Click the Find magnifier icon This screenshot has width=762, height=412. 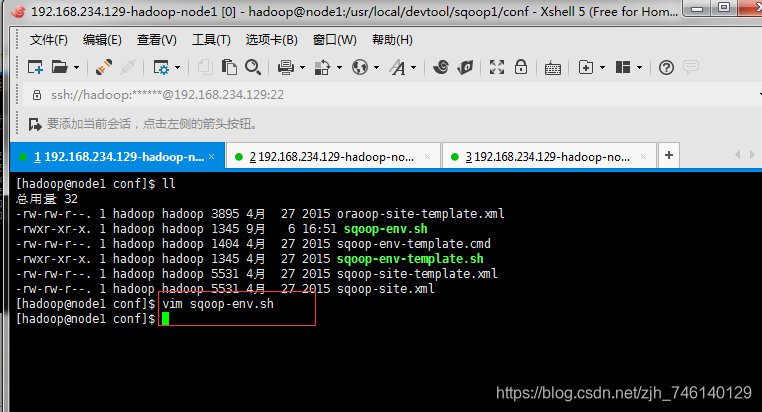(x=253, y=67)
